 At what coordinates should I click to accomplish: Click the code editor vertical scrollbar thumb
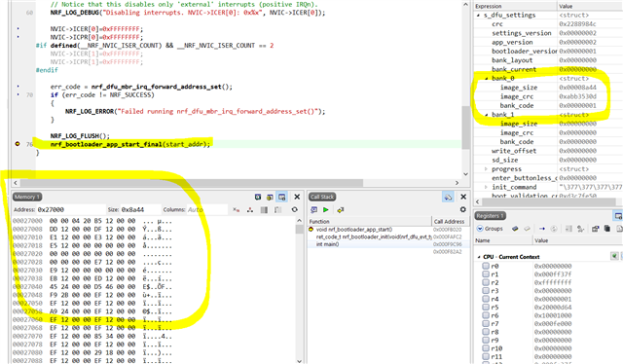point(465,127)
